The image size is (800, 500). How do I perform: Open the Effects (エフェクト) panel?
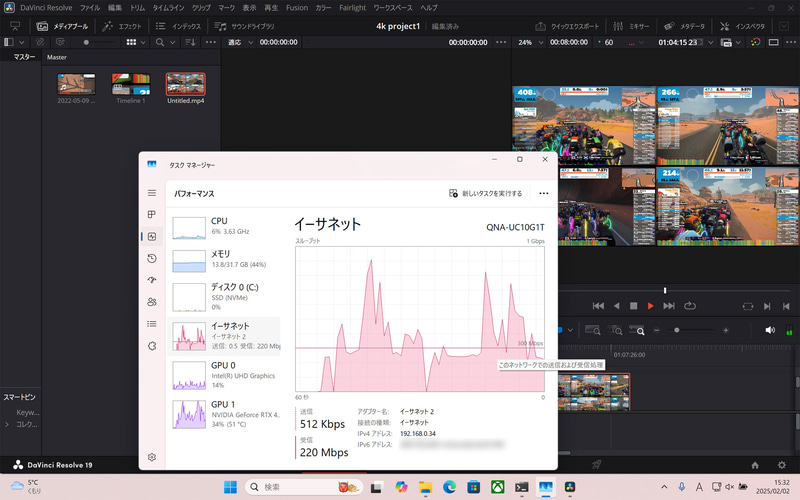[x=122, y=26]
